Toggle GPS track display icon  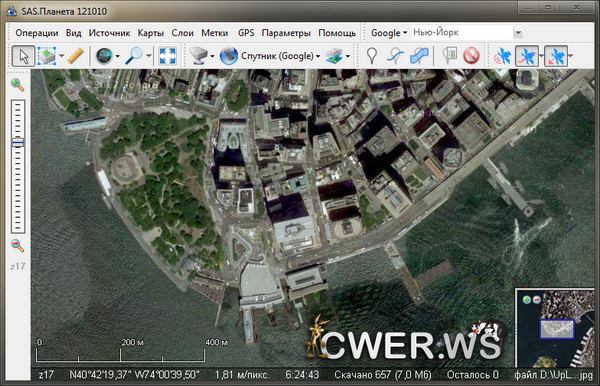point(527,56)
